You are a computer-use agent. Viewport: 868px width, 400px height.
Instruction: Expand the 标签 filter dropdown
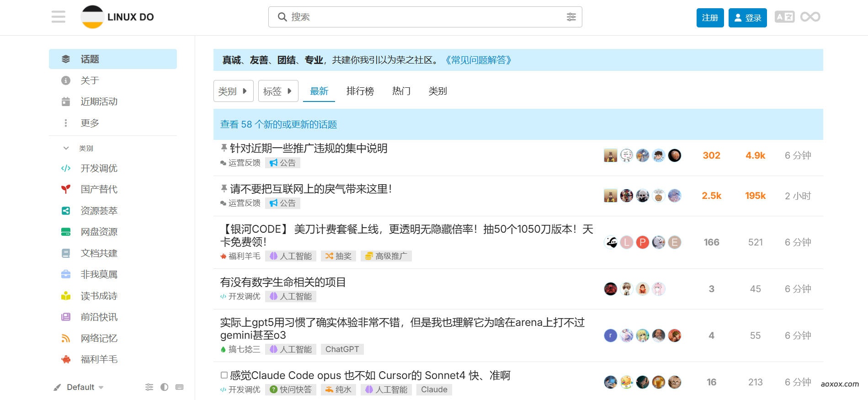278,91
